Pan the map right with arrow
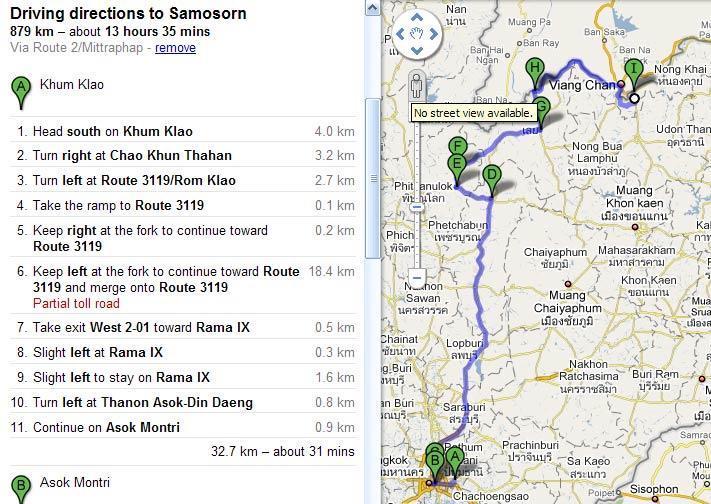The image size is (711, 504). click(433, 34)
